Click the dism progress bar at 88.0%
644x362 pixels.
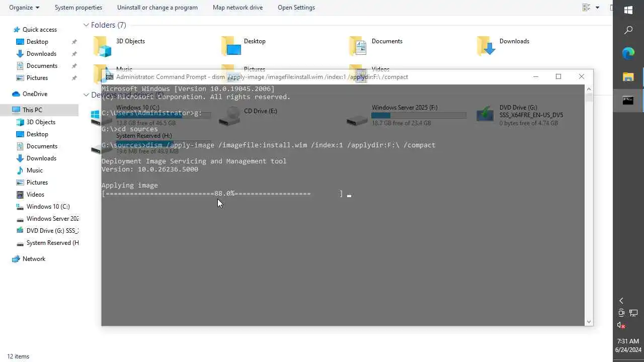222,194
